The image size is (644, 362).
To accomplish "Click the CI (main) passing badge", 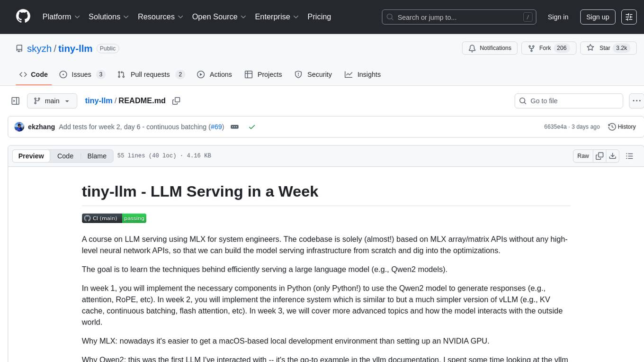I will pyautogui.click(x=114, y=218).
